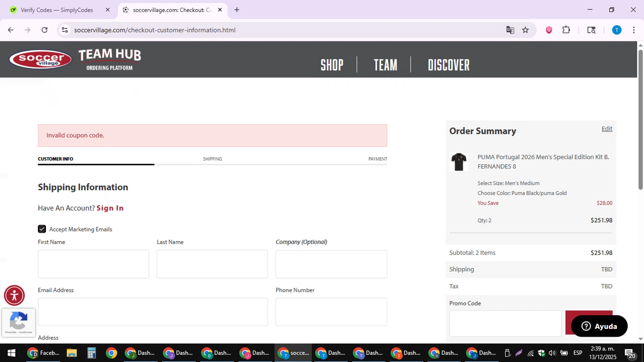Click the browser forward arrow
Screen dimensions: 644x362
pyautogui.click(x=27, y=30)
